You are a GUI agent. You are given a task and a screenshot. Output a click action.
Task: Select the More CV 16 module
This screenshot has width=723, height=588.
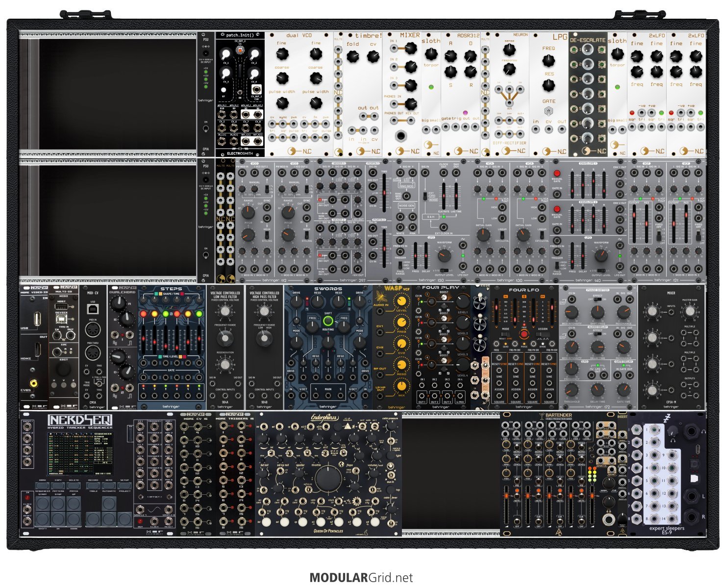[x=196, y=474]
